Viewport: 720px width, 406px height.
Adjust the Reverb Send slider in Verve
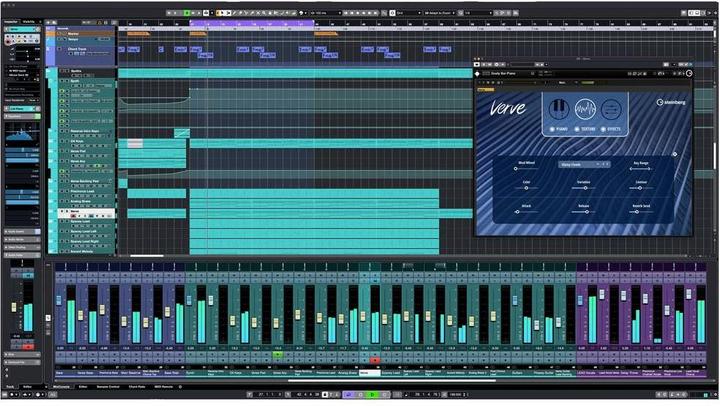(x=641, y=212)
